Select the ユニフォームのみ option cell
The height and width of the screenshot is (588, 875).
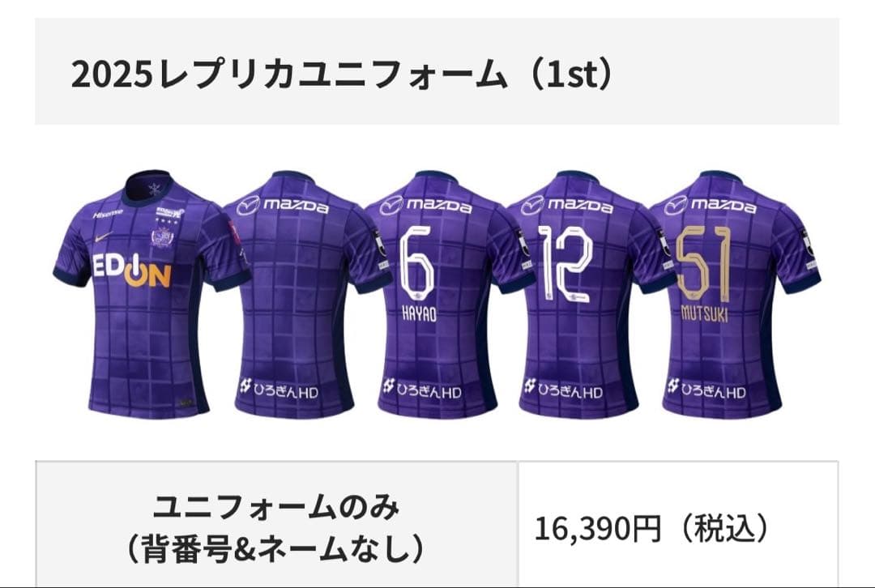coord(277,525)
